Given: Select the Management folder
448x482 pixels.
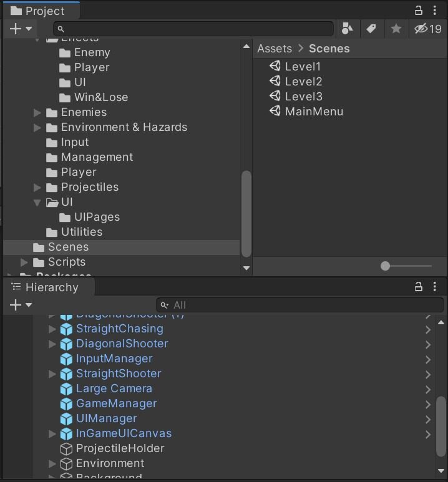Looking at the screenshot, I should [90, 157].
